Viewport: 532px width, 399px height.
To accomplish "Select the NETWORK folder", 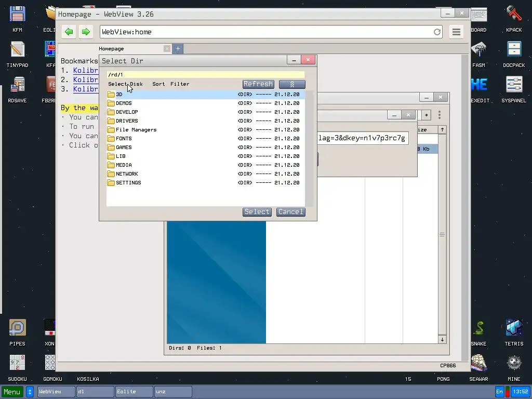I will [206, 174].
